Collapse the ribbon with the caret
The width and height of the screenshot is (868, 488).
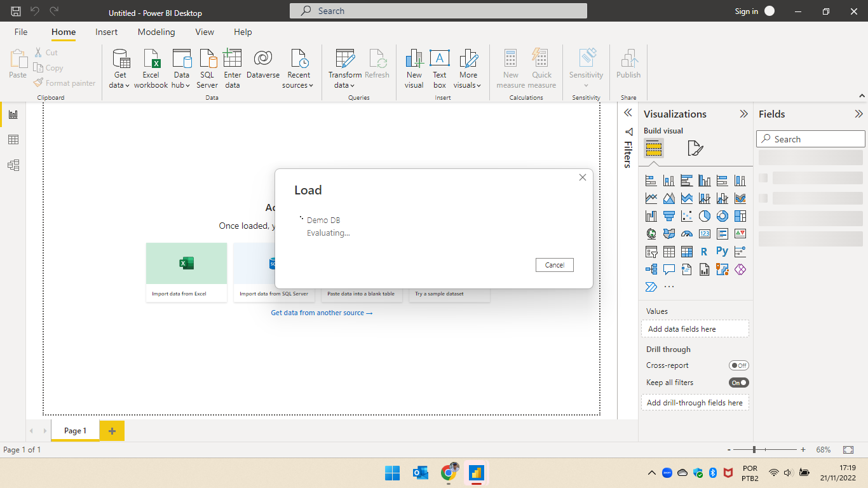pyautogui.click(x=862, y=96)
